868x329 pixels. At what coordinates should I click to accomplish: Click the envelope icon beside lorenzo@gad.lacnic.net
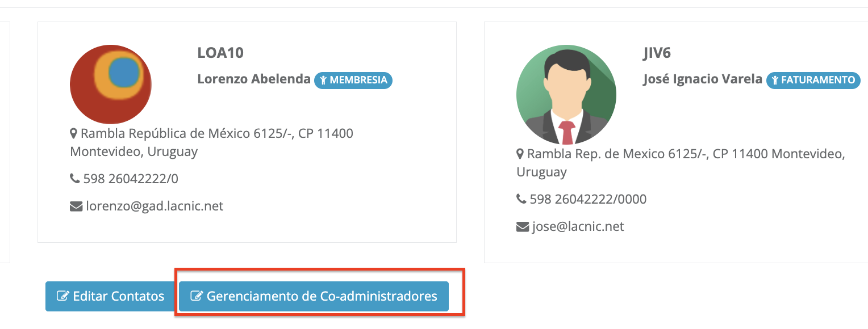pos(76,206)
